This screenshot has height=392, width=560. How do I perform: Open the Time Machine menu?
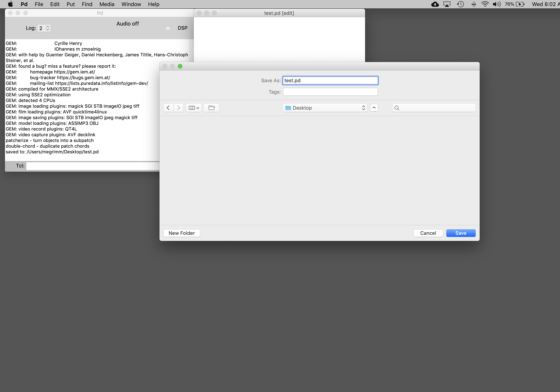[460, 4]
